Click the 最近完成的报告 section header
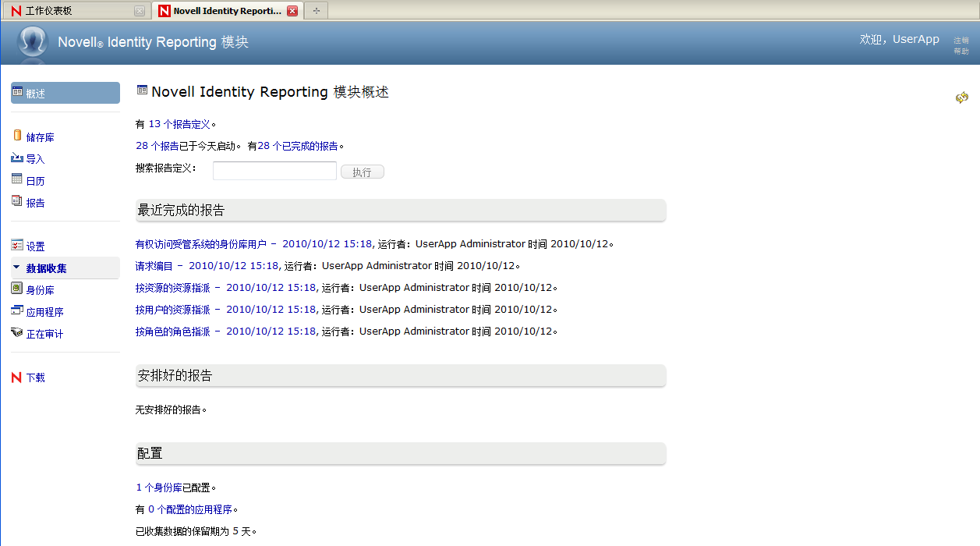This screenshot has height=546, width=980. 401,210
